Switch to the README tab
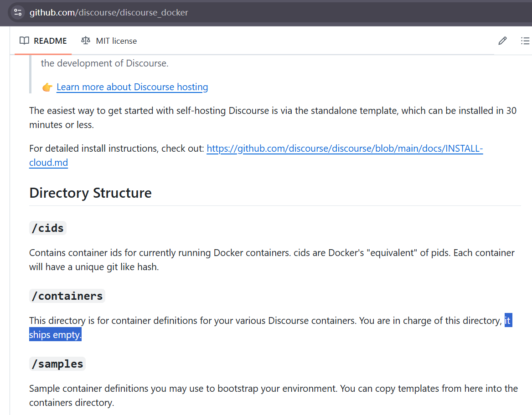 coord(43,41)
